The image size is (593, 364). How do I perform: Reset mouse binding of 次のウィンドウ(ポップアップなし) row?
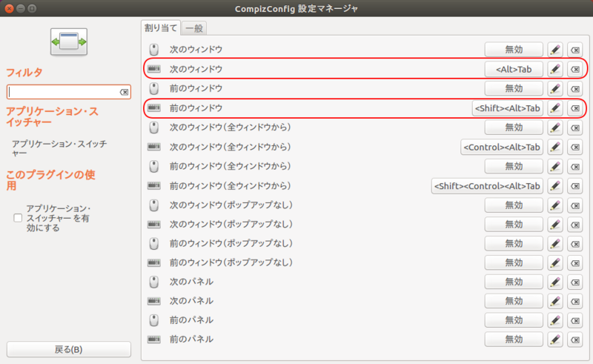coord(575,205)
